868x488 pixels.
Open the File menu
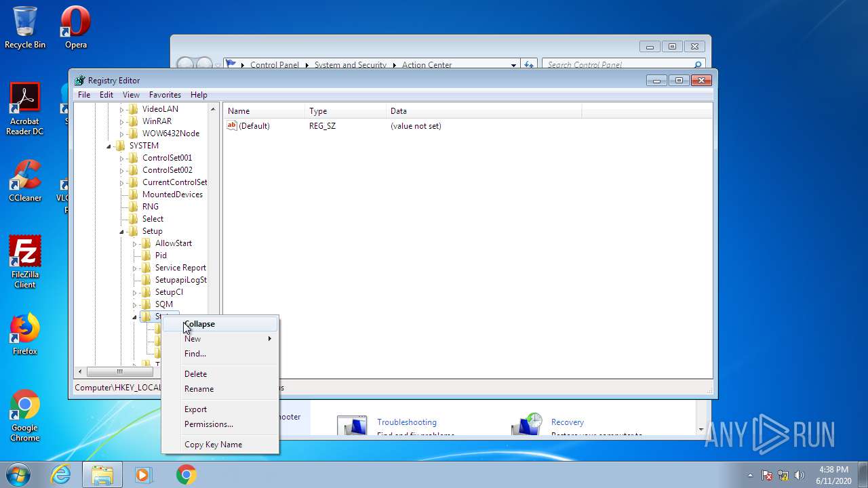(x=84, y=95)
